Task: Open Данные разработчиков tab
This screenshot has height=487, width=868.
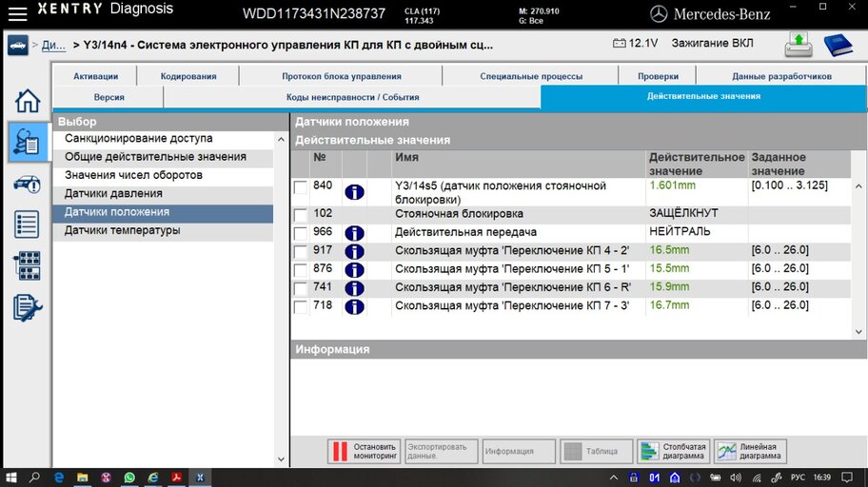Action: (781, 76)
